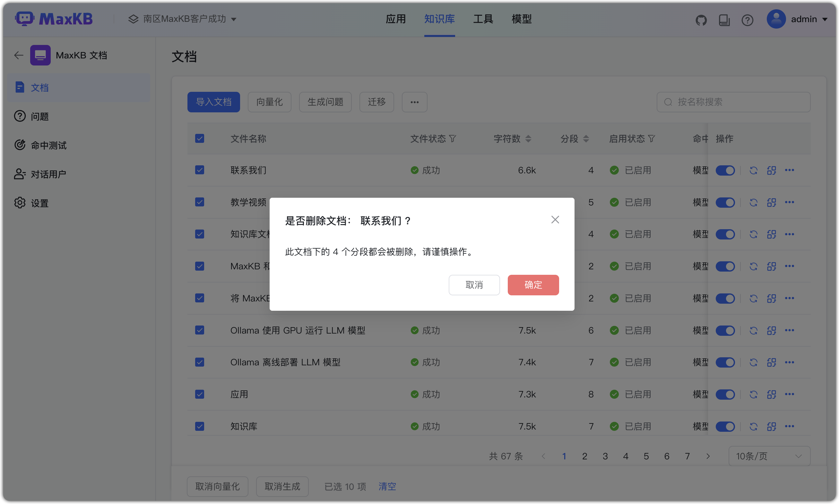Switch to the 模型 top tab
The width and height of the screenshot is (839, 504).
point(521,19)
